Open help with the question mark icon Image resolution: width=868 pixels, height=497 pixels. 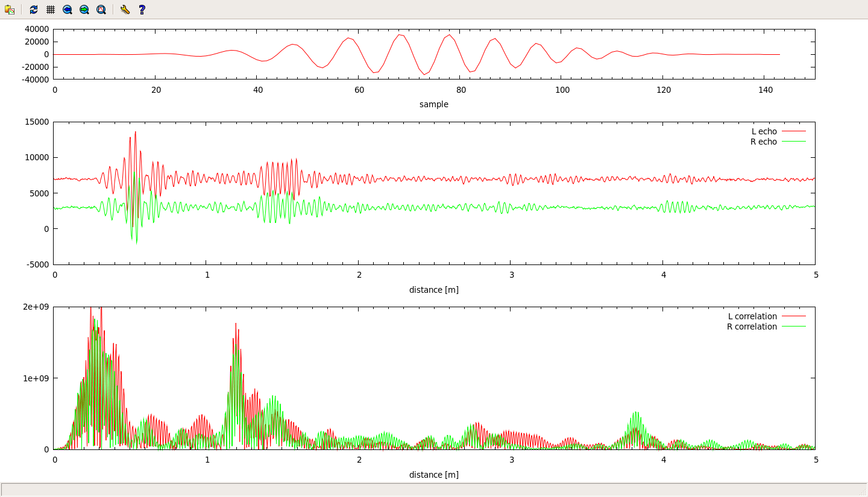click(142, 10)
